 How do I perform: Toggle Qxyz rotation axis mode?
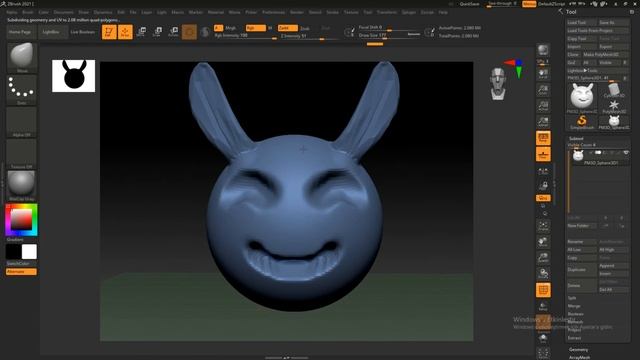pyautogui.click(x=543, y=198)
